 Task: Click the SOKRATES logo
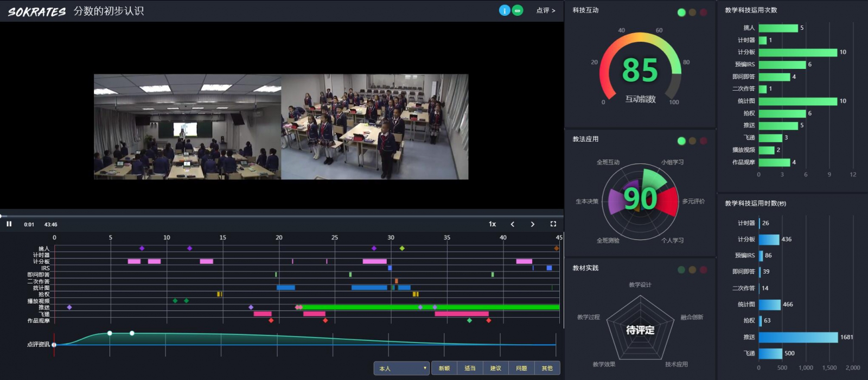36,11
